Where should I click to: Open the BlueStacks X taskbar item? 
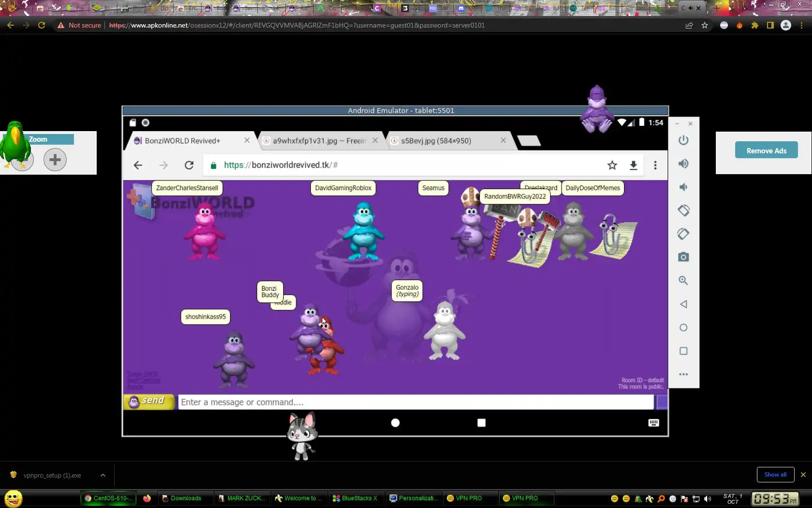point(357,498)
